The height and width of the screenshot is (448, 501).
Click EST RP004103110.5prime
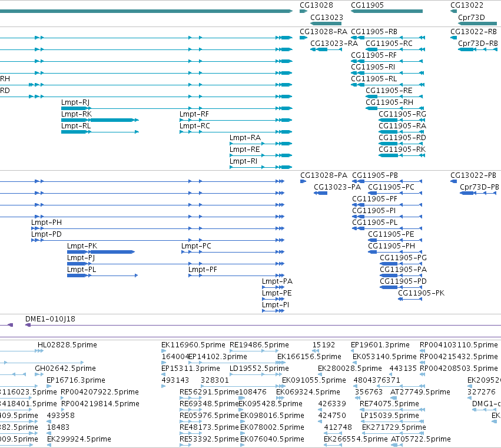459,345
